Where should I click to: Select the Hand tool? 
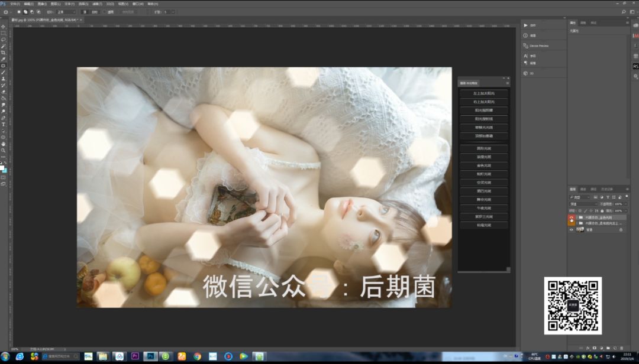(x=4, y=144)
